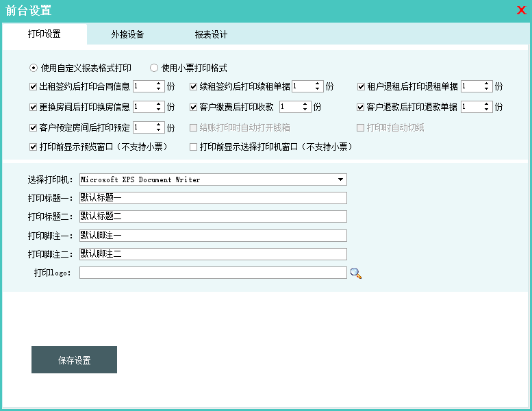Switch to the 外接设备 tab
Viewport: 532px width, 411px height.
tap(127, 34)
